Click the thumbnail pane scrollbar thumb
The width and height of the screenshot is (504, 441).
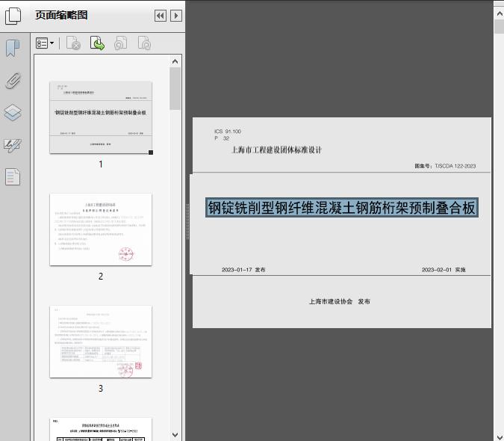[175, 89]
